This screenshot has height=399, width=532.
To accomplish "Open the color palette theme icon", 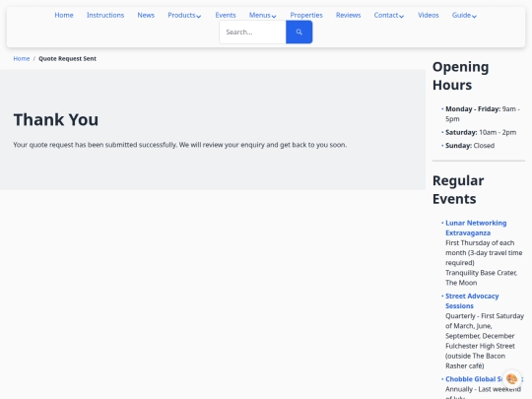I will click(511, 378).
